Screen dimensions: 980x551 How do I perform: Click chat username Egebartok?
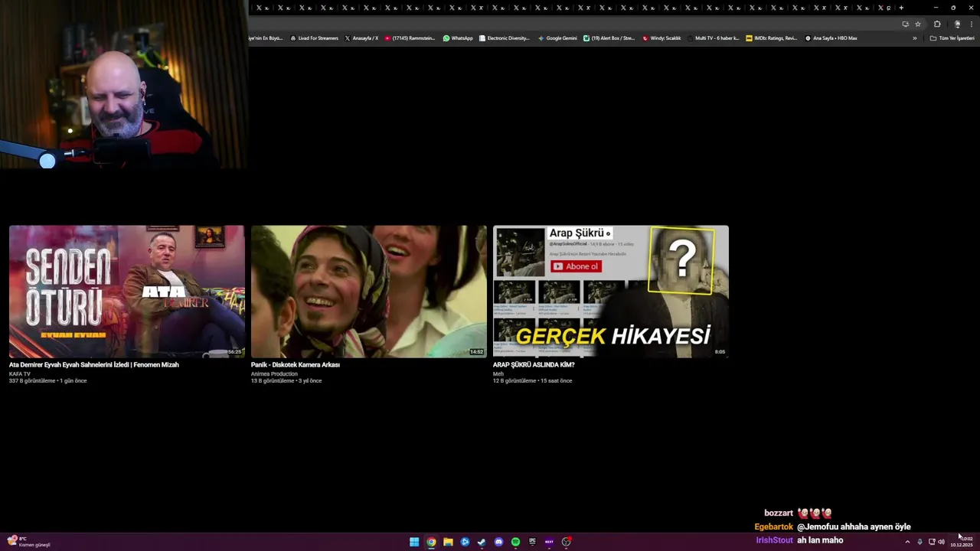(774, 527)
